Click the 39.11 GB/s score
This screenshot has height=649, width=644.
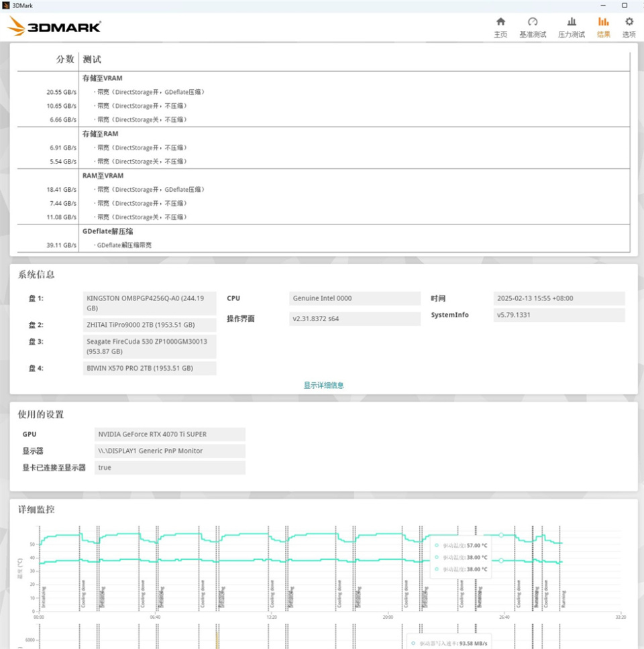61,245
